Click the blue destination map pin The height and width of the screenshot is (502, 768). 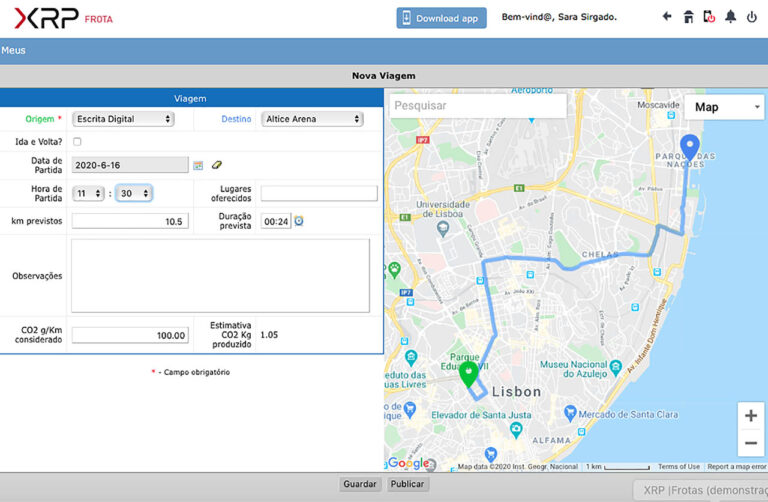[x=690, y=147]
